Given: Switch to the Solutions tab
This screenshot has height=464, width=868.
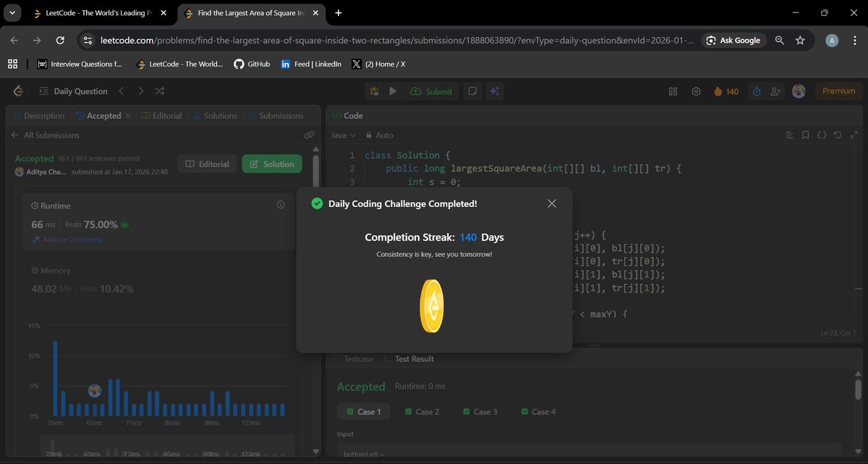Looking at the screenshot, I should 214,116.
